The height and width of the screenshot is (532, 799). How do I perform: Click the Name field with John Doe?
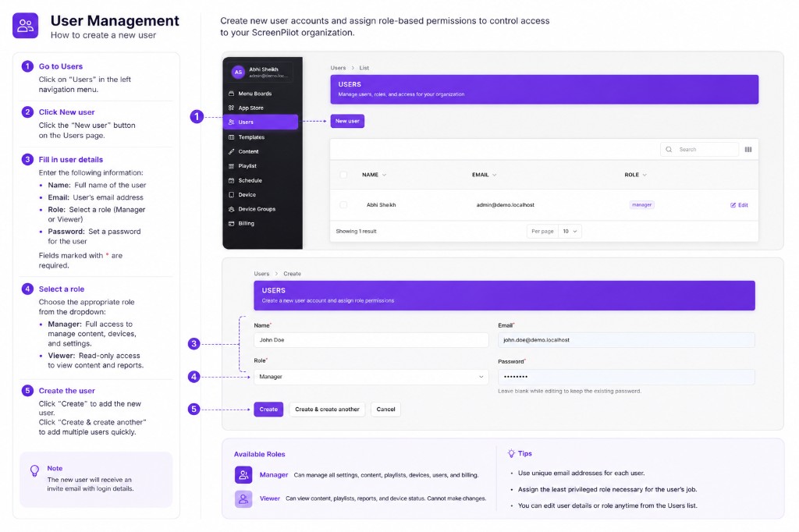[371, 340]
